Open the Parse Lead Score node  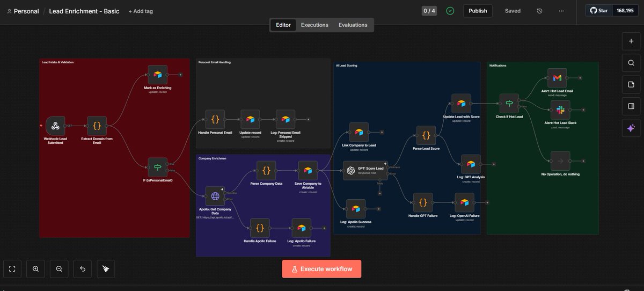pos(426,136)
